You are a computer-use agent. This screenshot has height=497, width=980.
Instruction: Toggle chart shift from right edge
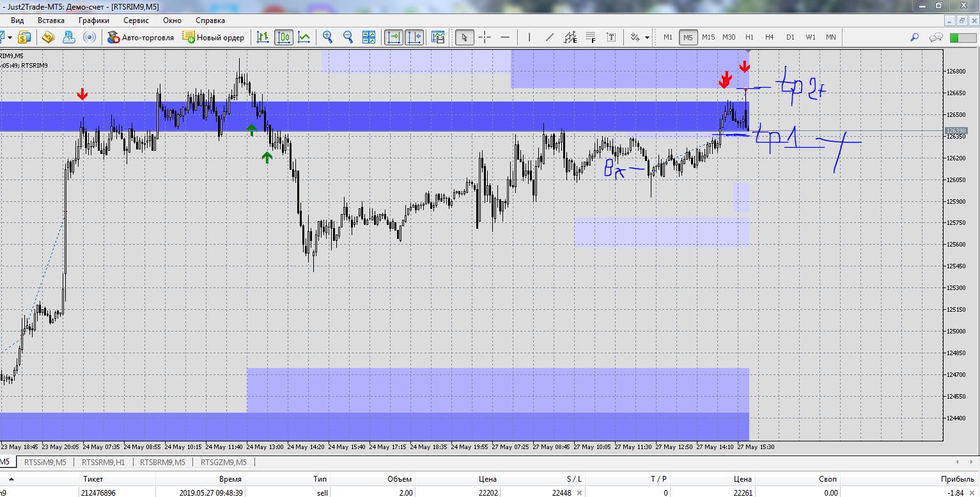(414, 37)
